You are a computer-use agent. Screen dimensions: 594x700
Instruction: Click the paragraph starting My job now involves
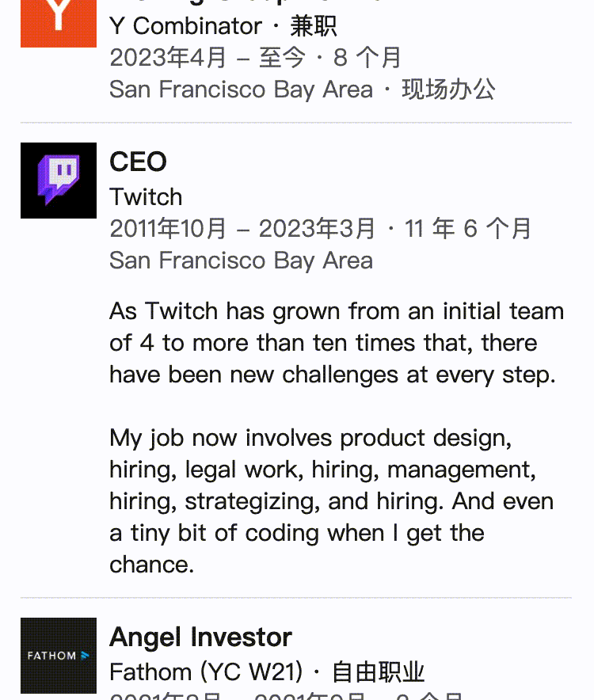332,501
